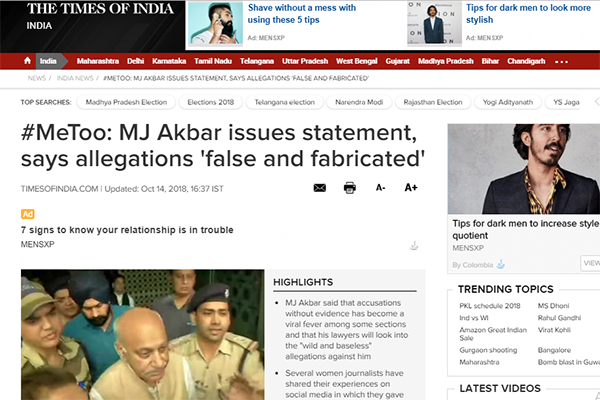Click bearded man shaving ad thumbnail
This screenshot has width=600, height=400.
click(215, 24)
